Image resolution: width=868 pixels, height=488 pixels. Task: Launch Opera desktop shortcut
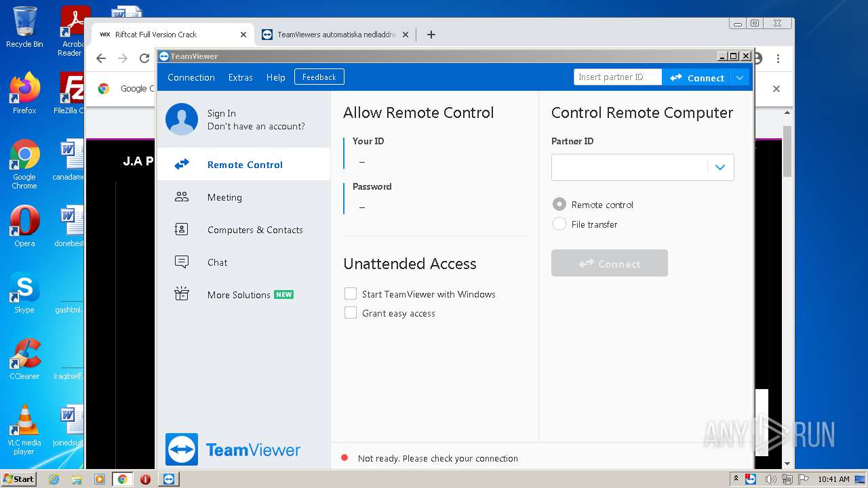point(24,226)
